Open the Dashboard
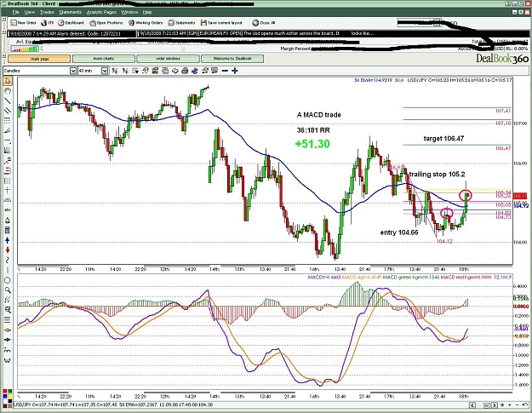 [x=71, y=23]
